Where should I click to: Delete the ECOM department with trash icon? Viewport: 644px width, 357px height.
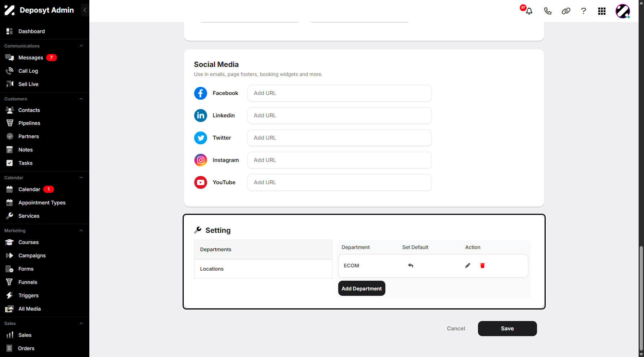pyautogui.click(x=482, y=266)
